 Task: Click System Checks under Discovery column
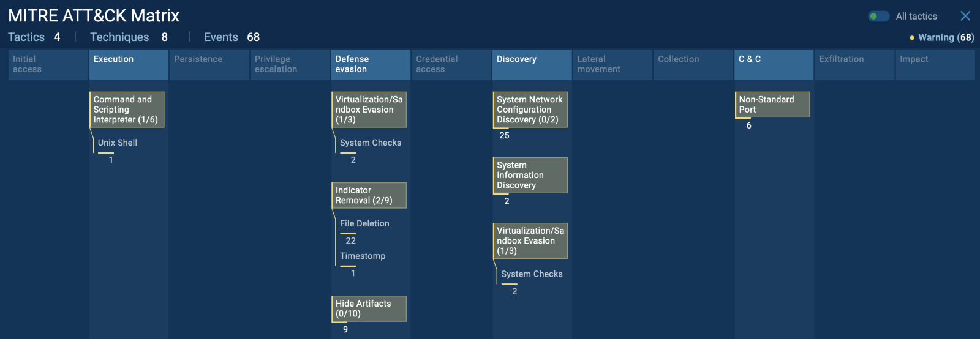[532, 274]
